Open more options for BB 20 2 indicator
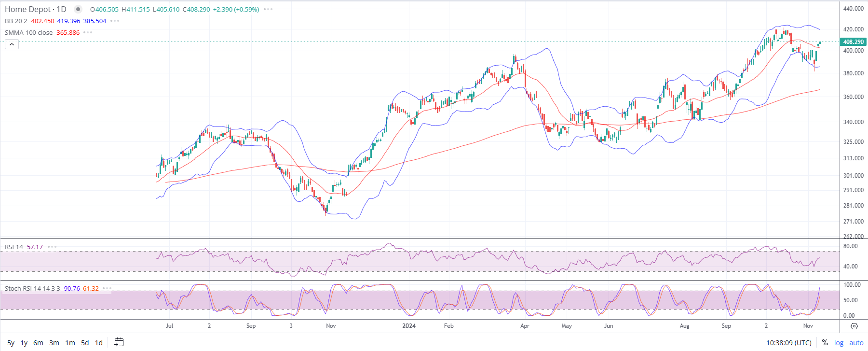868x351 pixels. click(115, 21)
